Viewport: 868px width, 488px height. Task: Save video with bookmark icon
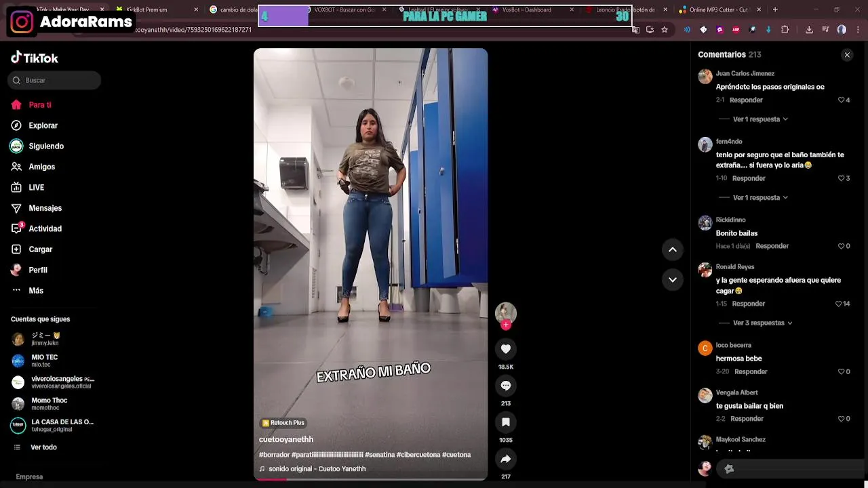pos(506,422)
